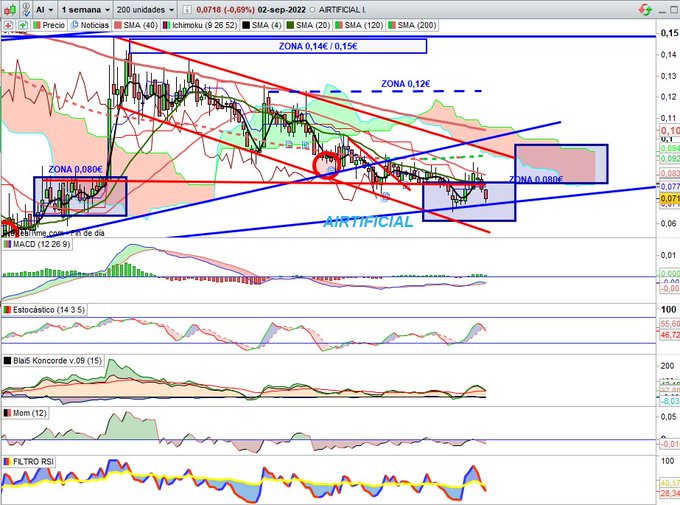Click the AIRTIFICIAL title in top bar
680x505 pixels.
(341, 10)
